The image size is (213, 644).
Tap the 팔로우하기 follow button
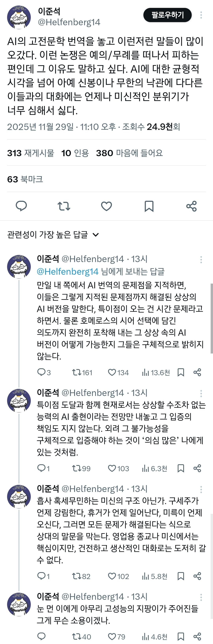167,15
